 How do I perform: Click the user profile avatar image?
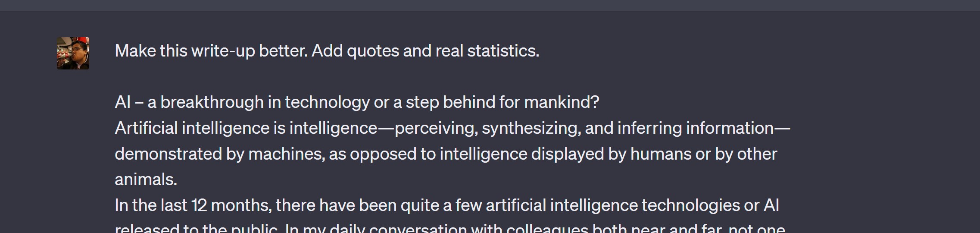(x=73, y=53)
